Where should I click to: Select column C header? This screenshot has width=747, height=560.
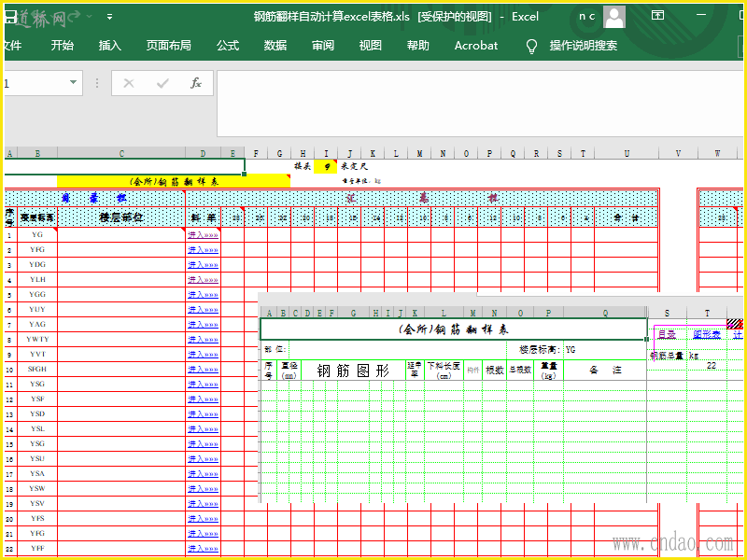coord(121,154)
